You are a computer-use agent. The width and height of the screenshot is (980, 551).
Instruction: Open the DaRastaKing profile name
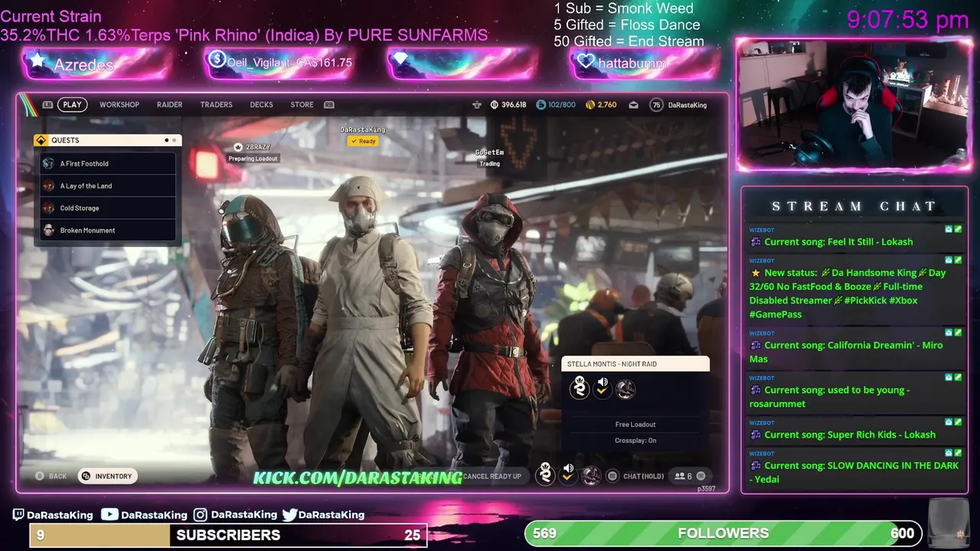(x=687, y=105)
